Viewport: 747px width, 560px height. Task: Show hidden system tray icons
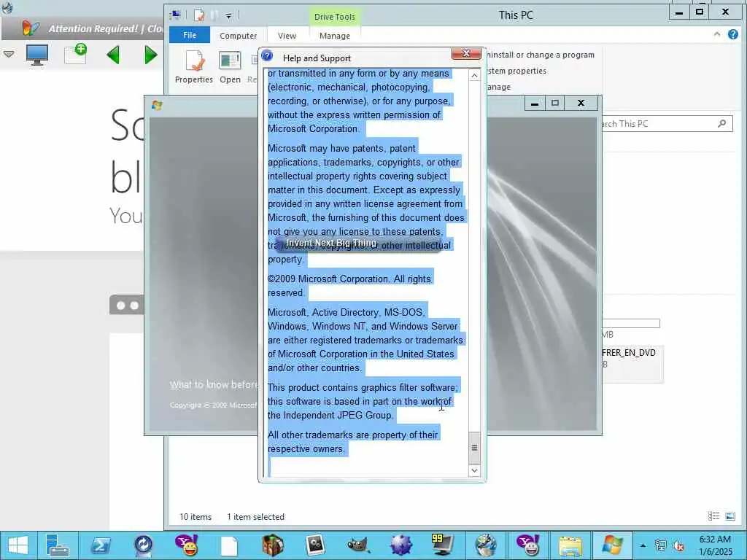(x=643, y=545)
